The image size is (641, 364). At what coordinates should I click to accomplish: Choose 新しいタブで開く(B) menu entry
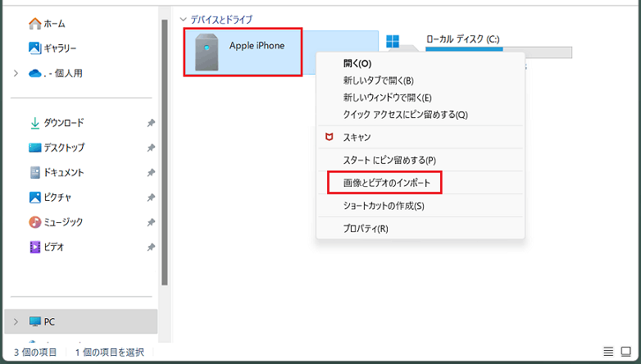[x=421, y=80]
